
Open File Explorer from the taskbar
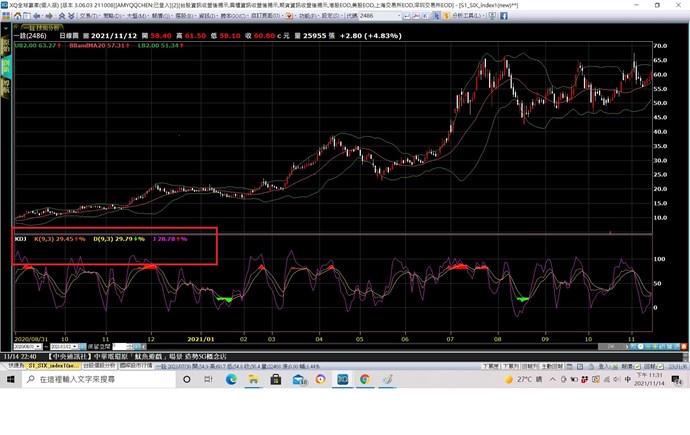pyautogui.click(x=253, y=380)
